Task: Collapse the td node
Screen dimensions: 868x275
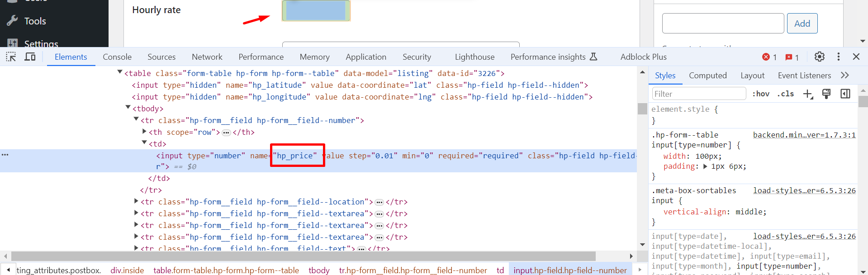Action: (x=144, y=142)
